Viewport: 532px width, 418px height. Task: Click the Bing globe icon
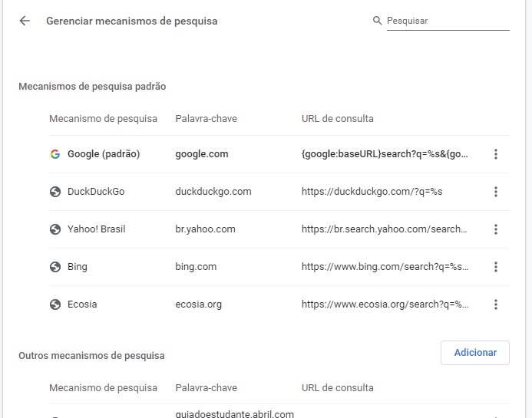(55, 267)
